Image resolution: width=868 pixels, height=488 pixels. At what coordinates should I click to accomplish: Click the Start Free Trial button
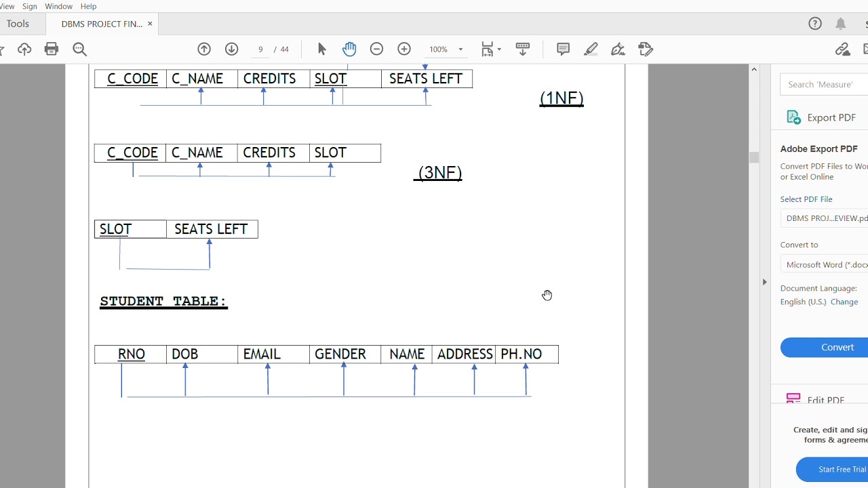pyautogui.click(x=833, y=469)
